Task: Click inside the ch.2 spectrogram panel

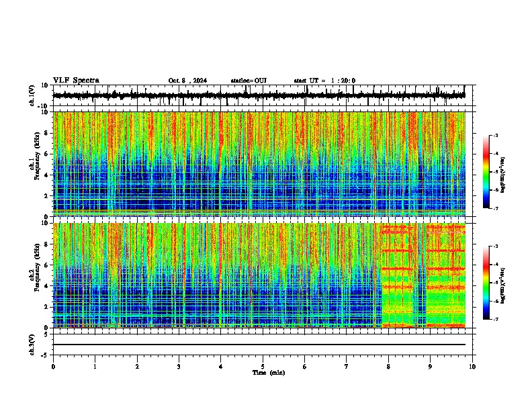Action: (x=259, y=275)
